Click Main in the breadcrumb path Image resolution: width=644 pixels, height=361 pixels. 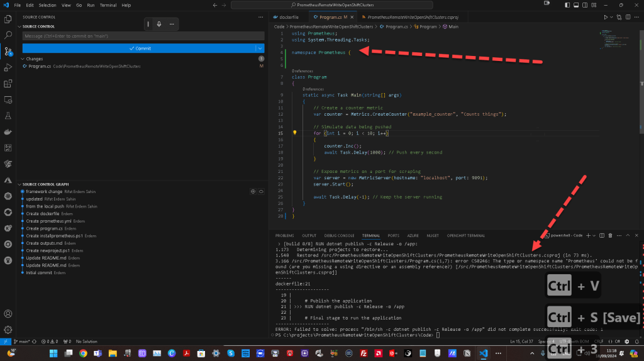450,26
